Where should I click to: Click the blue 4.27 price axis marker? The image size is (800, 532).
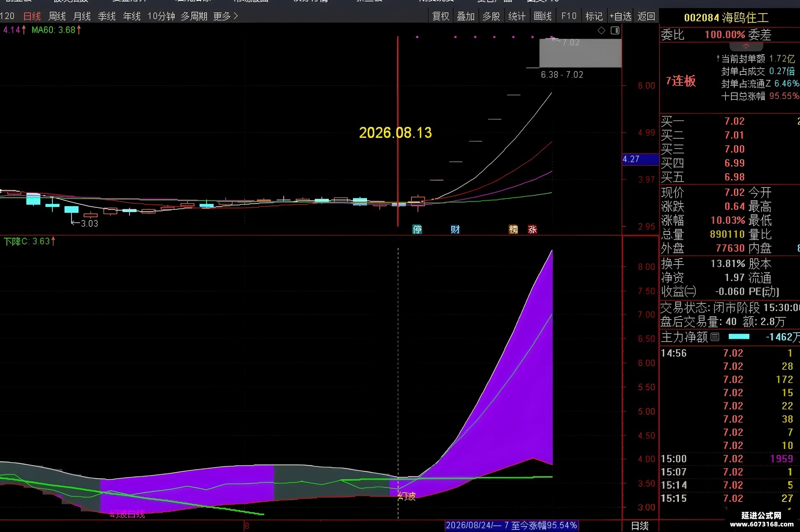(x=640, y=159)
